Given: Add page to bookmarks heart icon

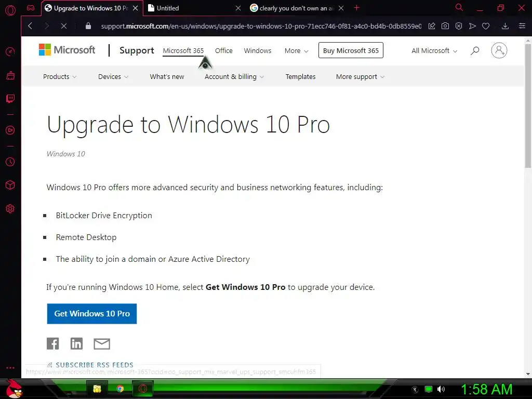Looking at the screenshot, I should click(486, 26).
